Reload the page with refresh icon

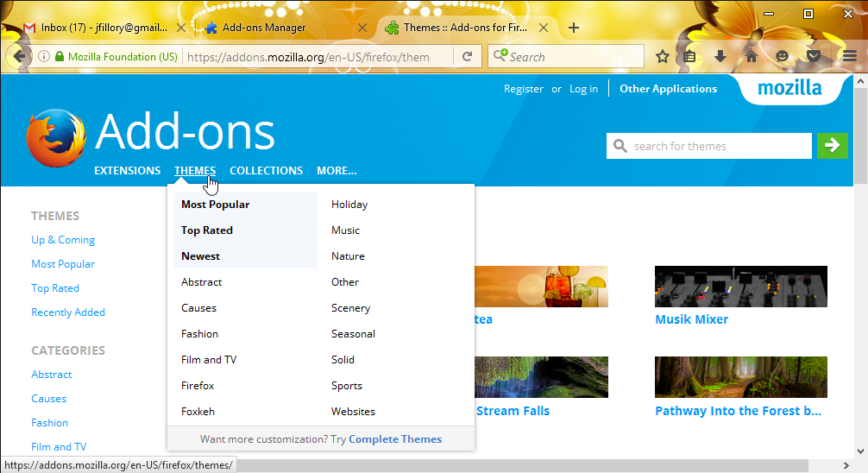click(x=467, y=57)
